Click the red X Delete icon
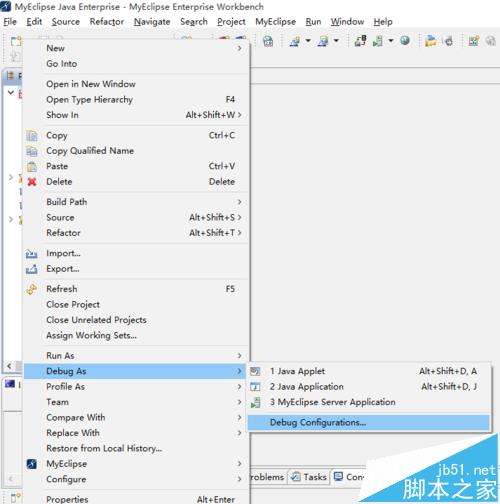500x504 pixels. [x=32, y=182]
